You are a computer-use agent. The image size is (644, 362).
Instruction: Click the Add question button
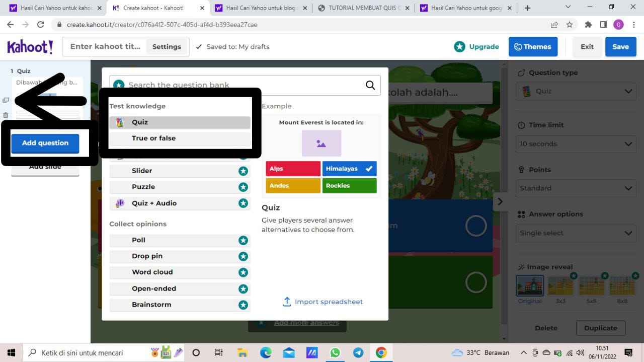point(45,143)
